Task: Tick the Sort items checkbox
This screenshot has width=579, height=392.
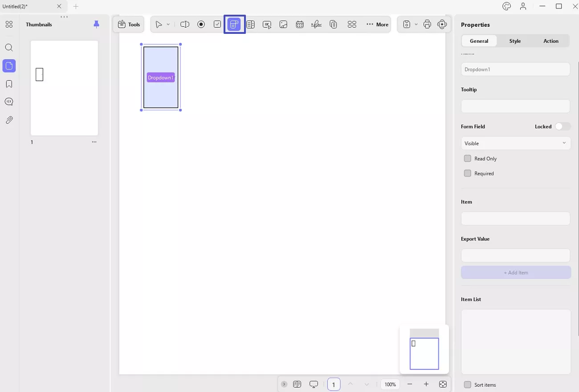Action: point(467,385)
